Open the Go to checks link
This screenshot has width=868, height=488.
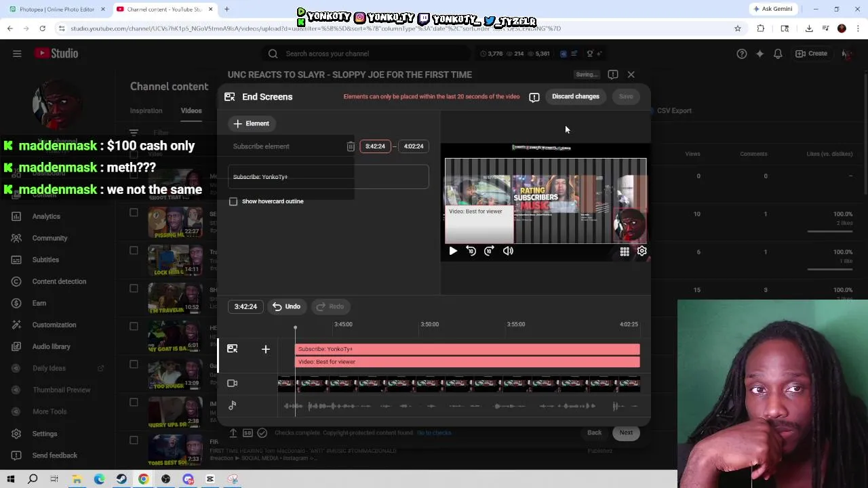434,432
